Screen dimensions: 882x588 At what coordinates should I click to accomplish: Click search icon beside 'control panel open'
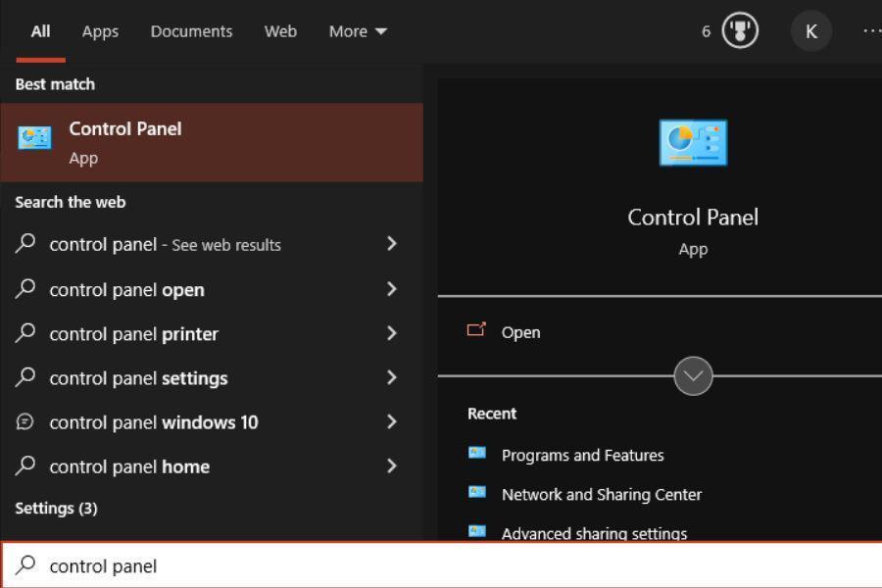25,289
